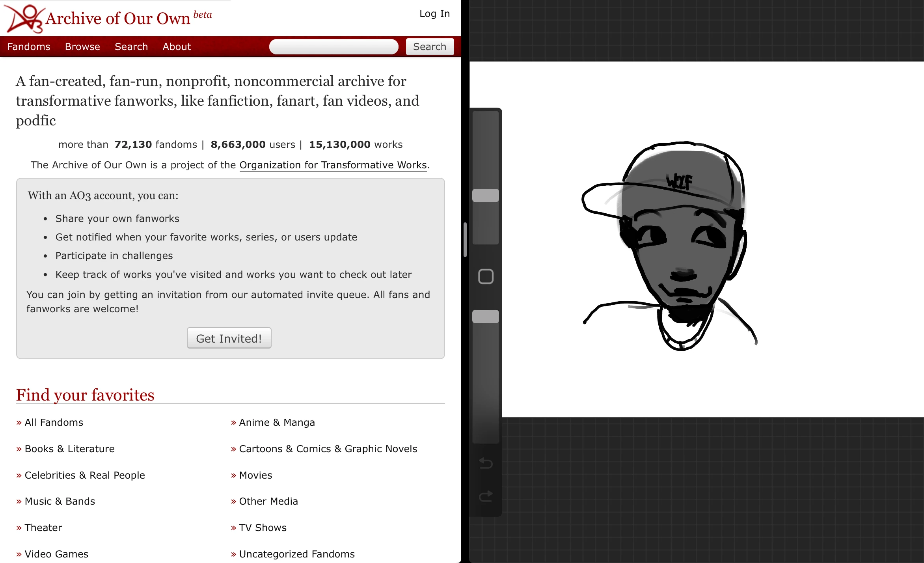This screenshot has height=563, width=924.
Task: Open the About dropdown in navbar
Action: click(x=177, y=47)
